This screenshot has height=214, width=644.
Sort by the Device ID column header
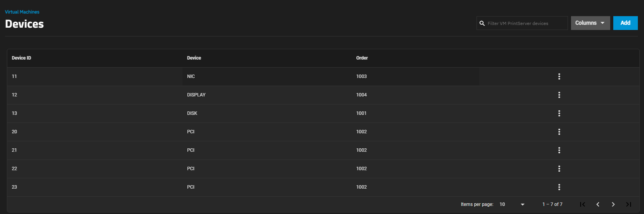(x=22, y=58)
